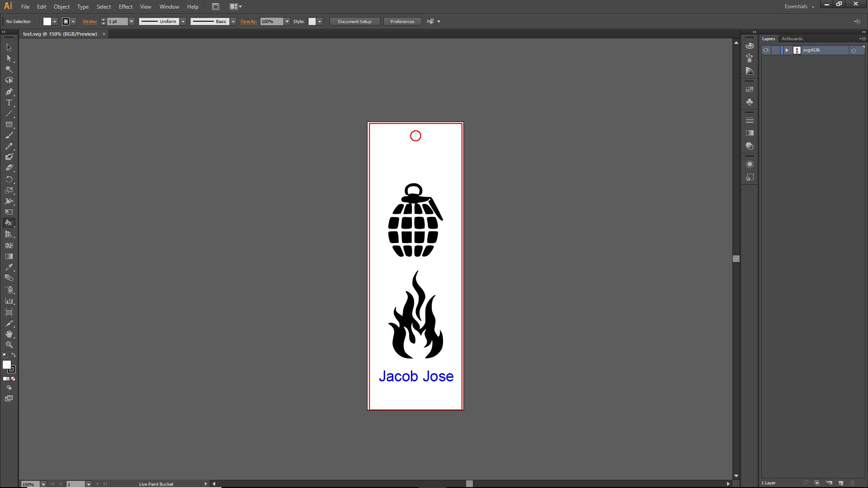Toggle the svg4136 layer lock column
Screen dimensions: 868x488
(775, 50)
